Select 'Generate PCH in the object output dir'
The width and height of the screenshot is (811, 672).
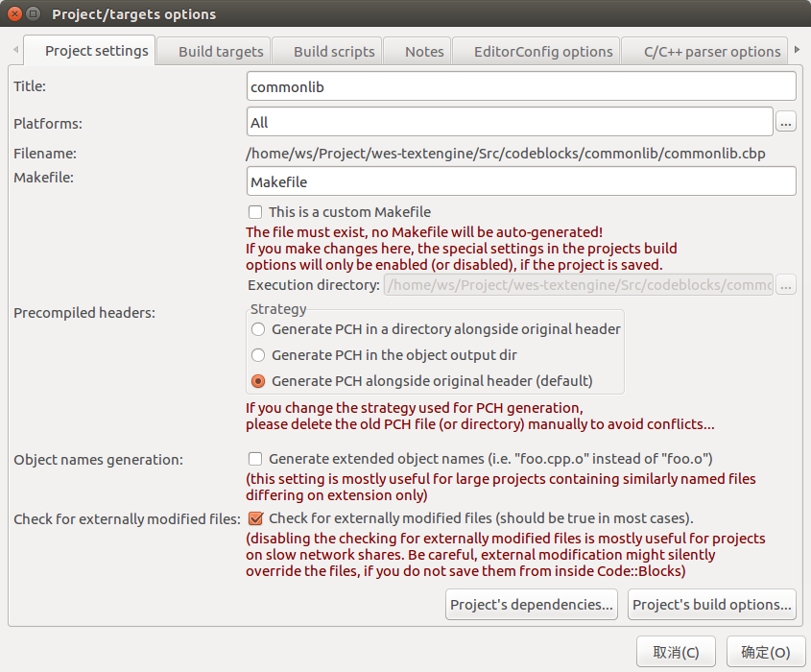coord(257,354)
